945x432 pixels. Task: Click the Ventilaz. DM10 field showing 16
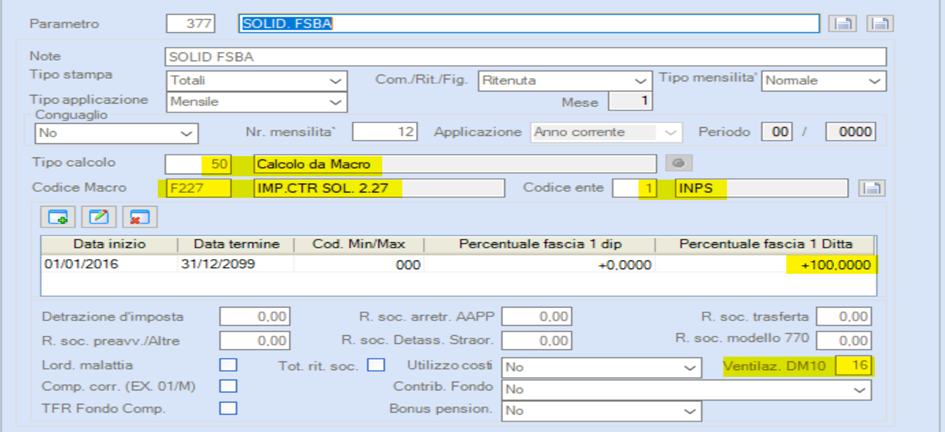coord(854,365)
